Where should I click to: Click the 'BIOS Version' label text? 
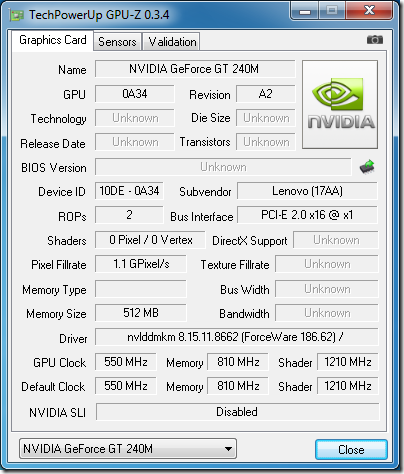click(54, 168)
